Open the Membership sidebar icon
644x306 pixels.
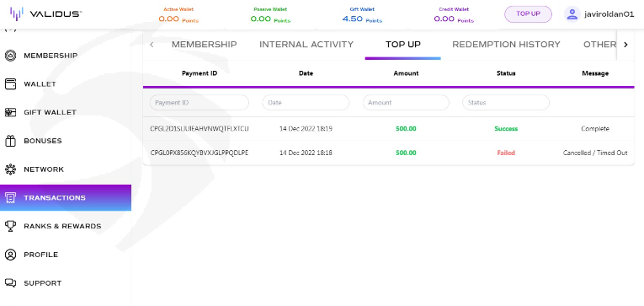[x=10, y=56]
